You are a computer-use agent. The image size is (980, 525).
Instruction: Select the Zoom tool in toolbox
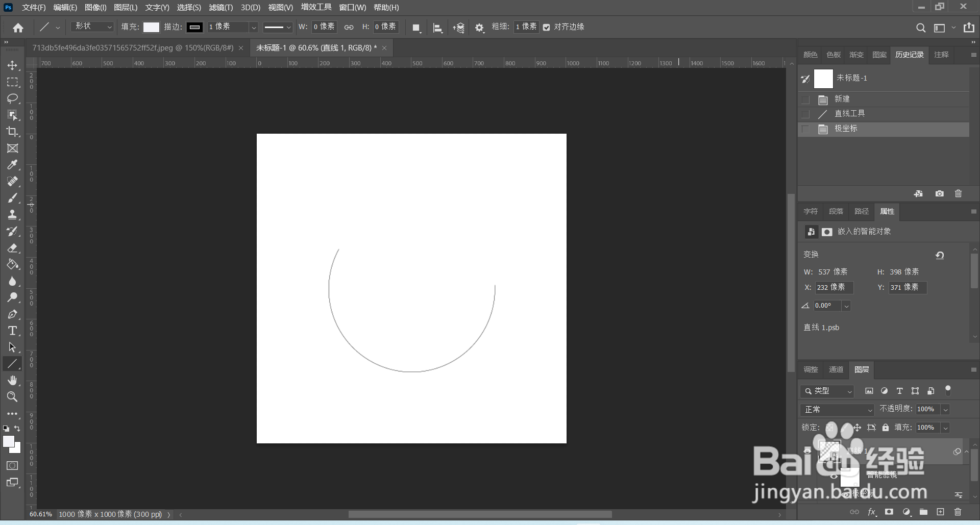click(12, 397)
